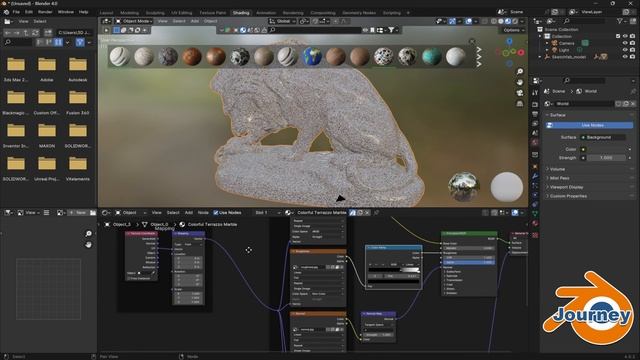This screenshot has width=640, height=360.
Task: Open the Modifiers properties wrench tab
Action: 535,176
